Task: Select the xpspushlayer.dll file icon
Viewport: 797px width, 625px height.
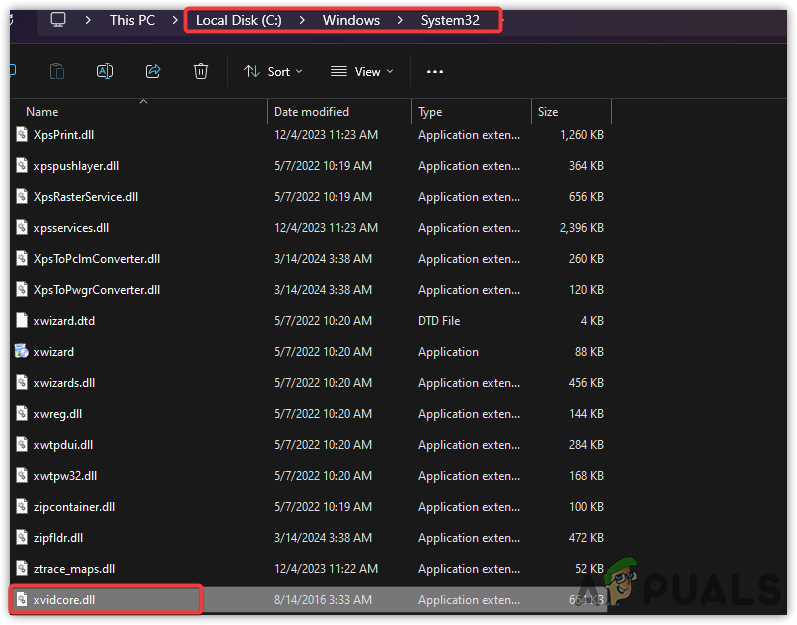Action: click(x=22, y=166)
